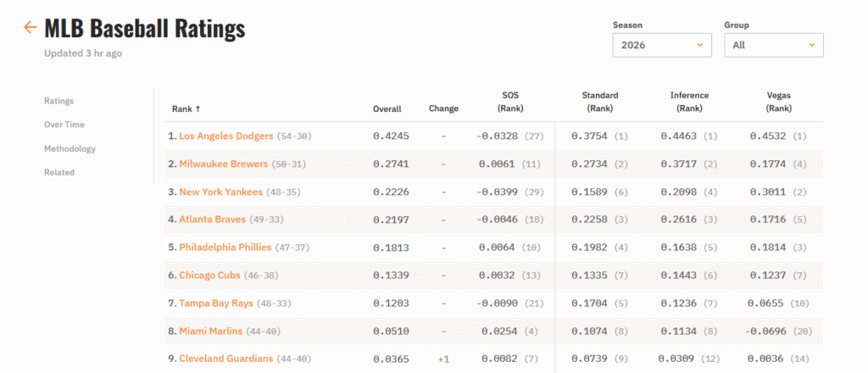
Task: Click Guardians Inference rating 0.0309
Action: [x=676, y=359]
